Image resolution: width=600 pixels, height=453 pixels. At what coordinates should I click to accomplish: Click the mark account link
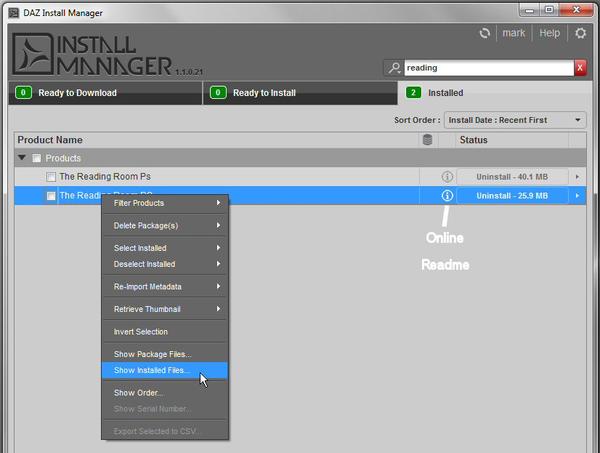click(x=514, y=33)
